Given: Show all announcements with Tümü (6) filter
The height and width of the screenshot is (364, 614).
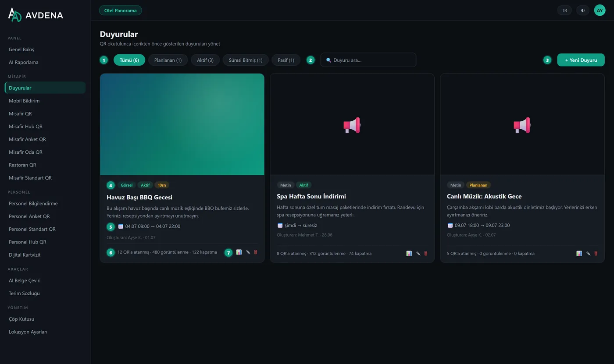Looking at the screenshot, I should pos(129,60).
